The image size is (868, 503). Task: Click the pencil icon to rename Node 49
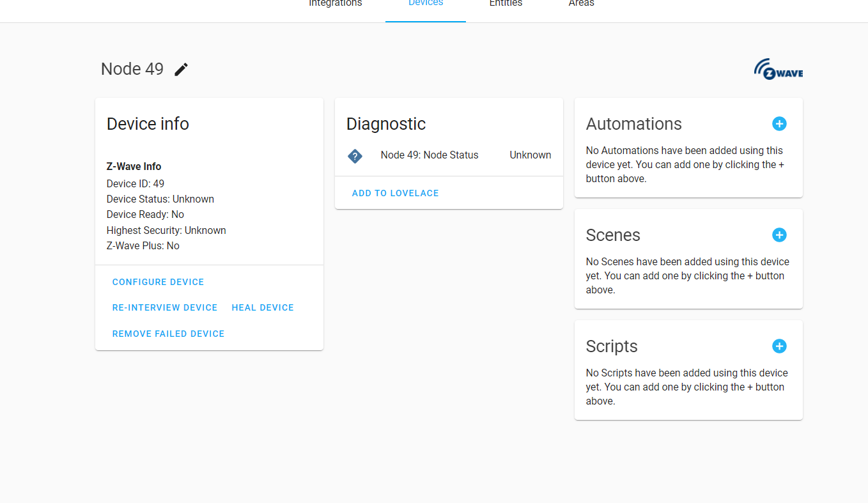182,69
